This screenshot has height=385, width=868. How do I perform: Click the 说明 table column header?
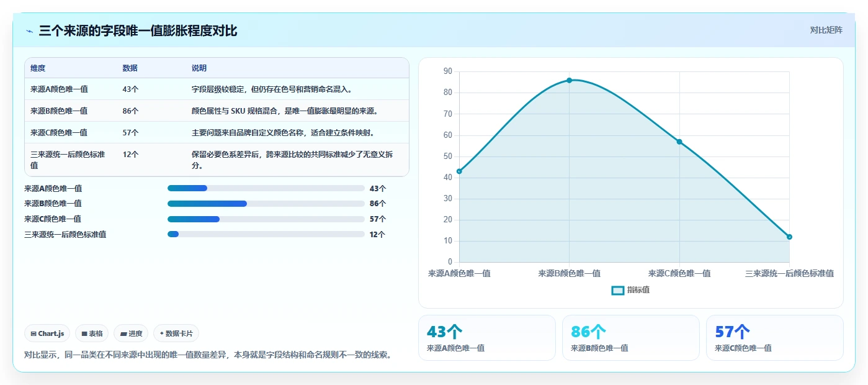pos(297,68)
